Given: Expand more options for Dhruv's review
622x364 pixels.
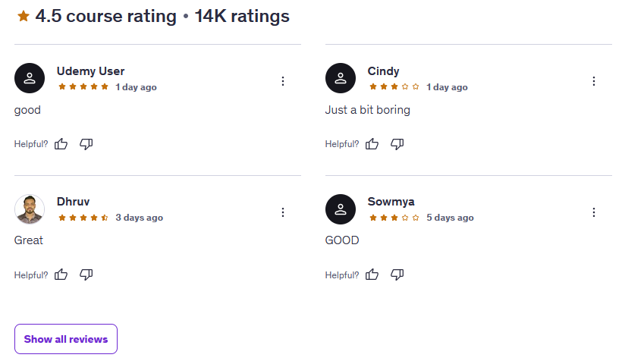Looking at the screenshot, I should click(283, 212).
